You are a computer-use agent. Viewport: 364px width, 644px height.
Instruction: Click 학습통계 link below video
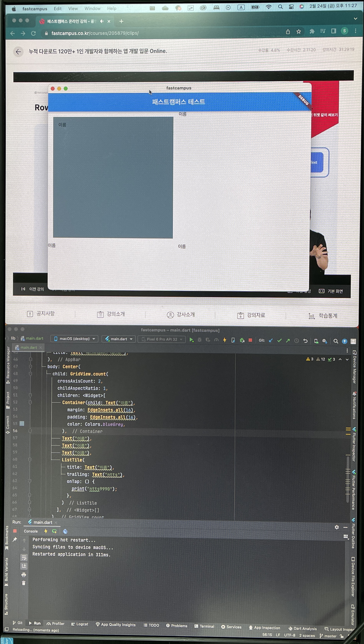[323, 316]
